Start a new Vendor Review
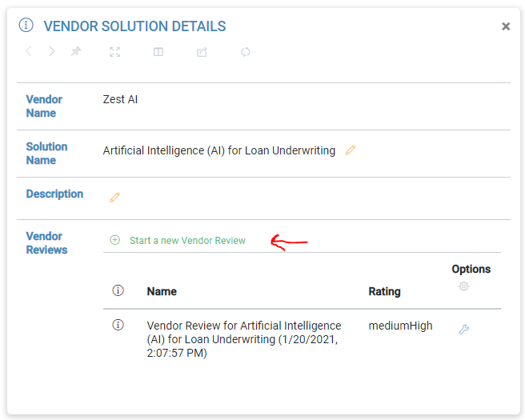 (x=187, y=240)
